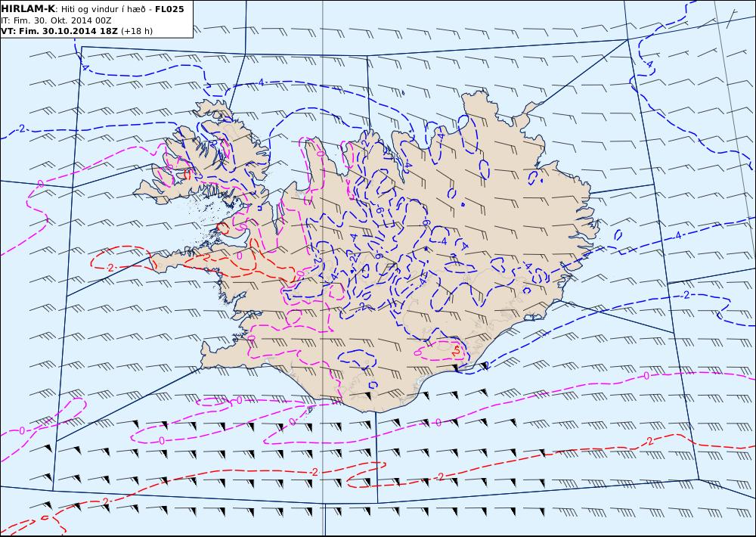Click the FL025 flight level label

click(x=169, y=9)
